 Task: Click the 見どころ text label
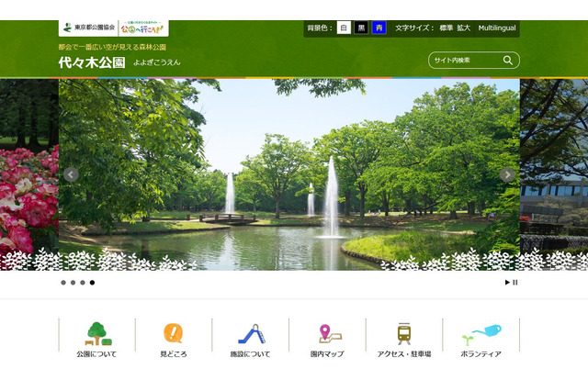tap(174, 354)
